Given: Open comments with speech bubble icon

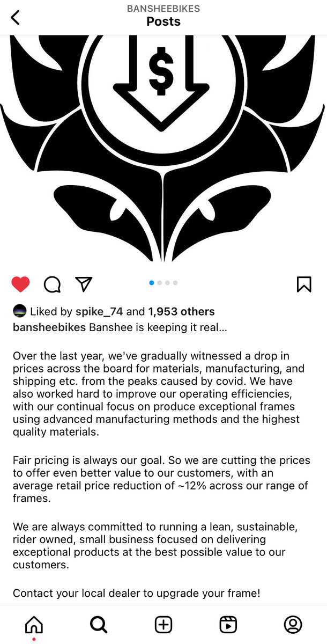Looking at the screenshot, I should [52, 284].
